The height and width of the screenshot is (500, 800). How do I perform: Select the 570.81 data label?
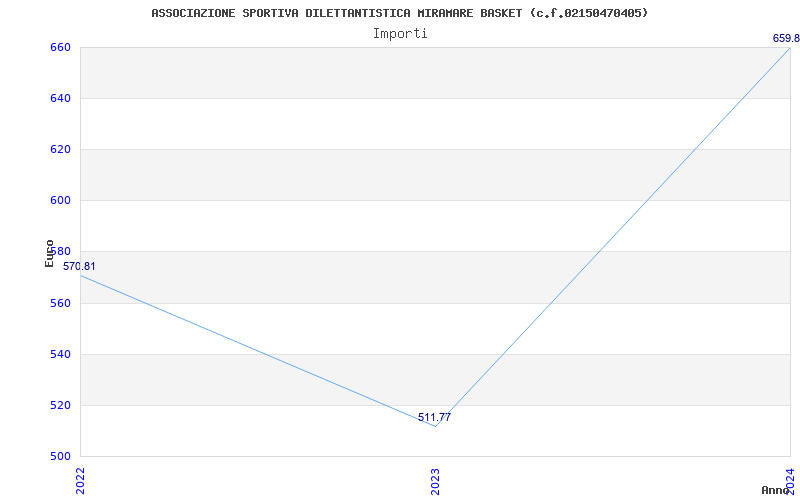tap(79, 266)
